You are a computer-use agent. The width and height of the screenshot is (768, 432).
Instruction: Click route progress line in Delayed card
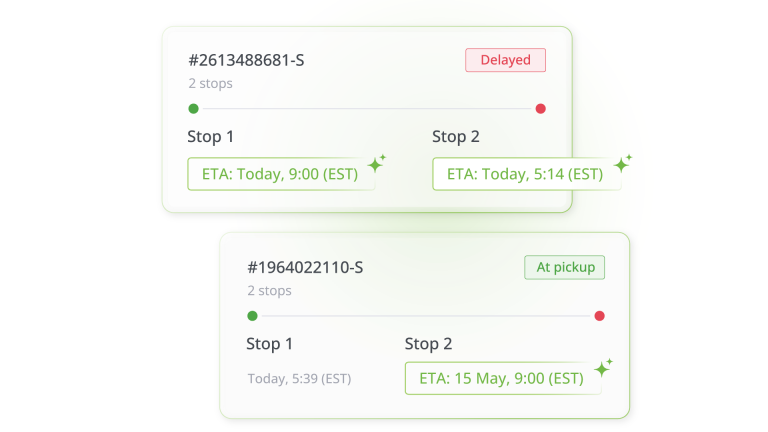coord(367,108)
